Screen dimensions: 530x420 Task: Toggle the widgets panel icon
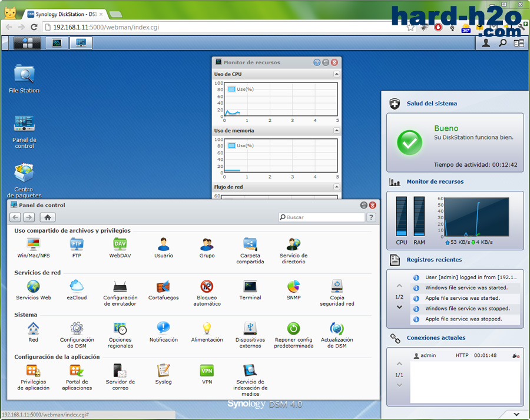(x=519, y=43)
